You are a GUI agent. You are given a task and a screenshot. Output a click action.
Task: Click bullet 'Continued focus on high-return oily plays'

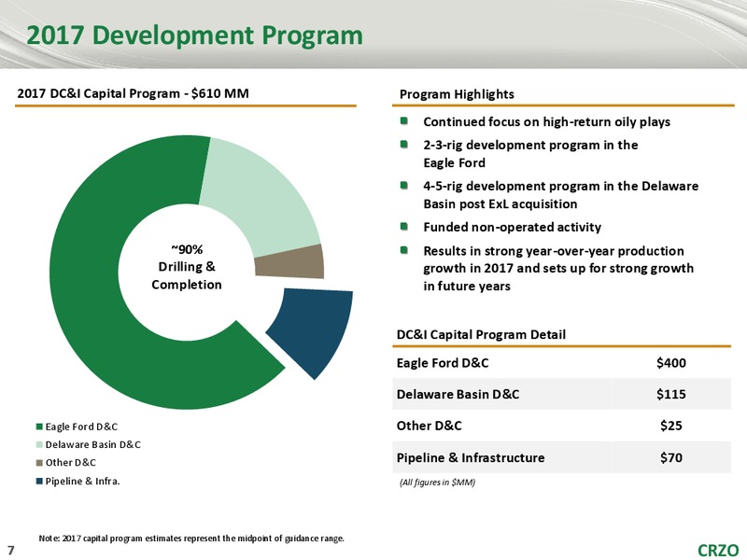(546, 122)
